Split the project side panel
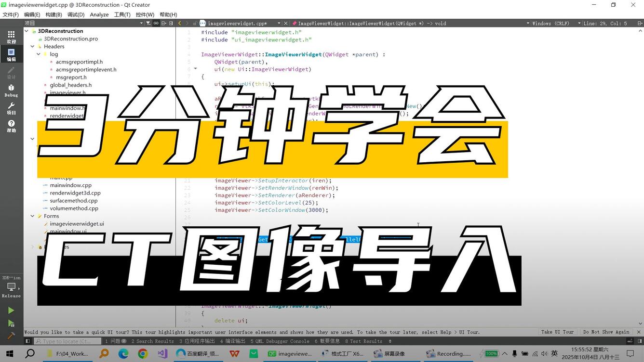This screenshot has width=644, height=362. 164,23
